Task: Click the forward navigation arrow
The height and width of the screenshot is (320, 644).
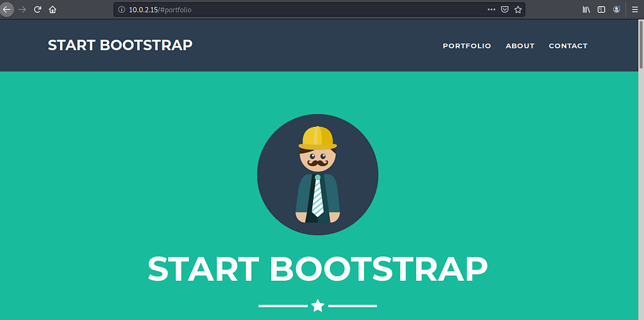Action: point(23,10)
